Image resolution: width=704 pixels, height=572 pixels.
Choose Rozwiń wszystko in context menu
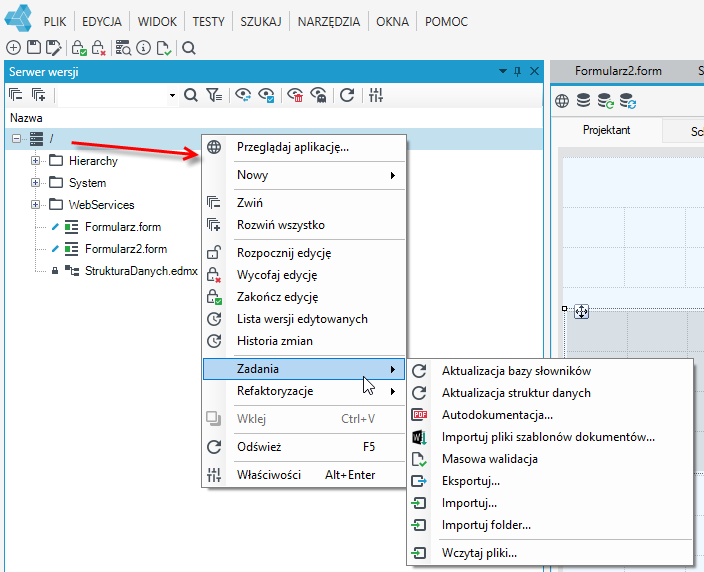[x=304, y=225]
